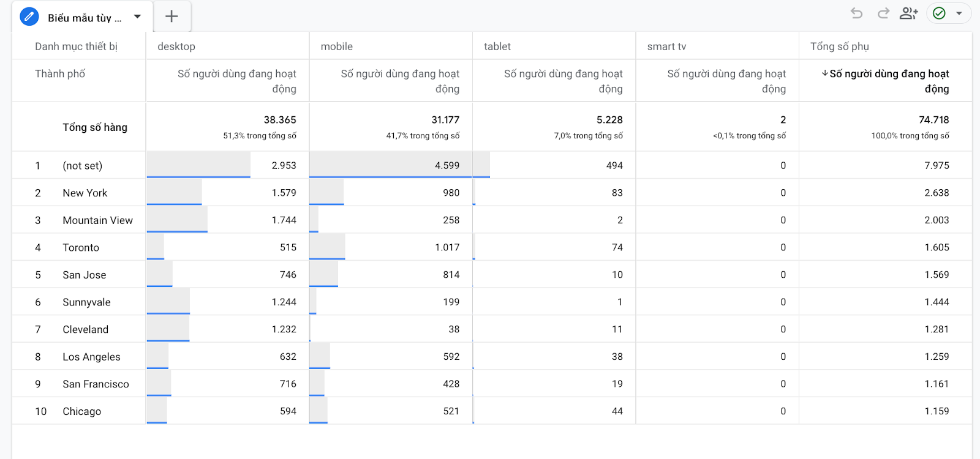
Task: Click desktop total value 38.365
Action: (280, 120)
